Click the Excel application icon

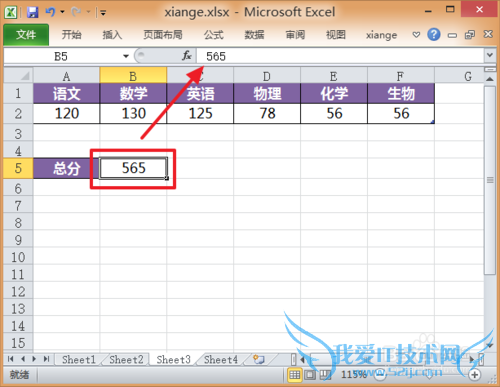click(x=11, y=12)
